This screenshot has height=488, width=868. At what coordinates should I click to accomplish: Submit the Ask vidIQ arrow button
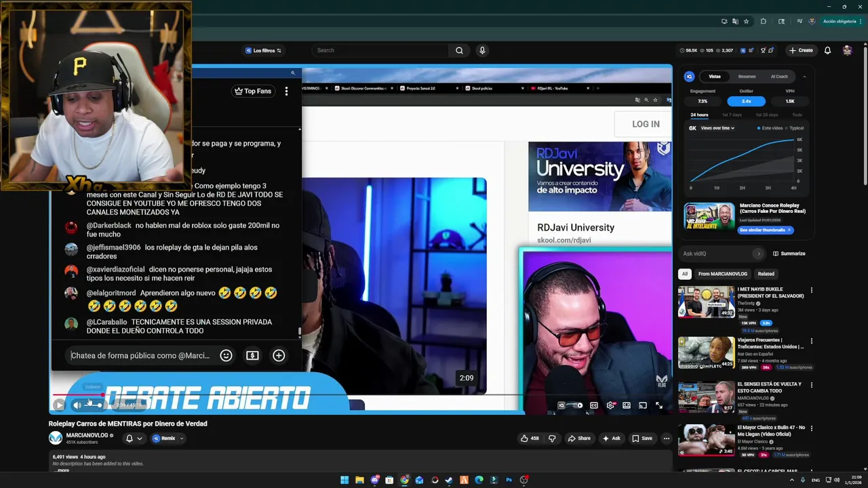click(758, 253)
